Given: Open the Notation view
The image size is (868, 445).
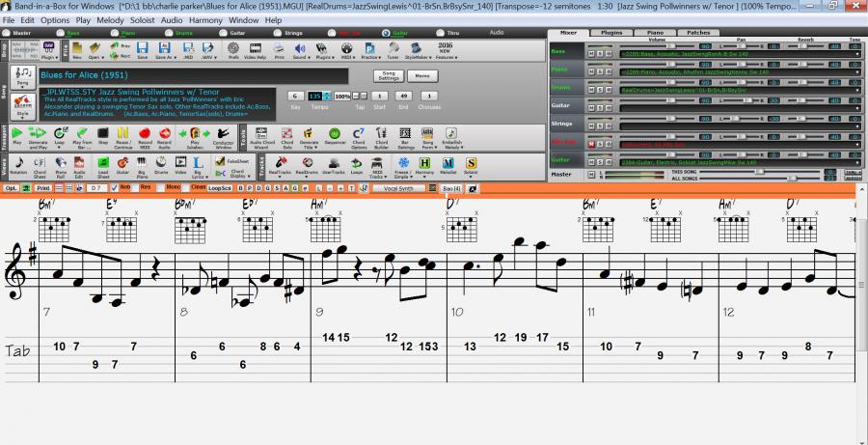Looking at the screenshot, I should (19, 166).
